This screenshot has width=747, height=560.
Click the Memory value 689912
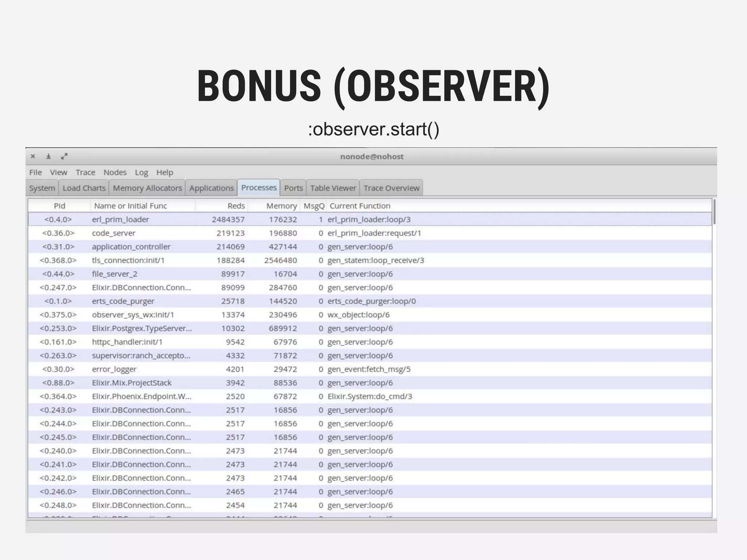click(283, 328)
